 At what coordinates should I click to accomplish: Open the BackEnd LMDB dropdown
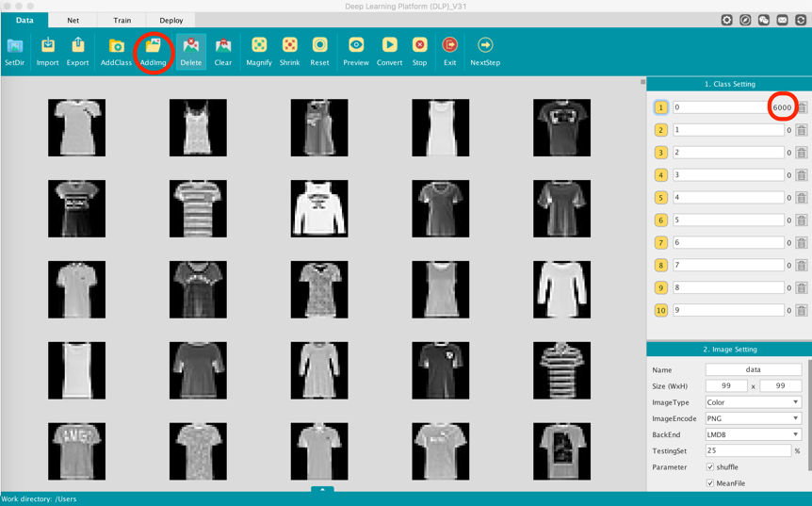pos(753,434)
